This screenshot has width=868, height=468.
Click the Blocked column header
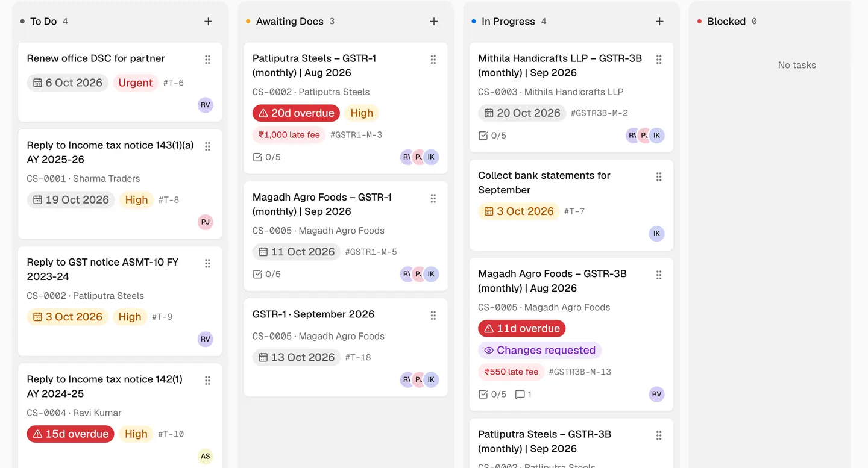click(x=726, y=22)
